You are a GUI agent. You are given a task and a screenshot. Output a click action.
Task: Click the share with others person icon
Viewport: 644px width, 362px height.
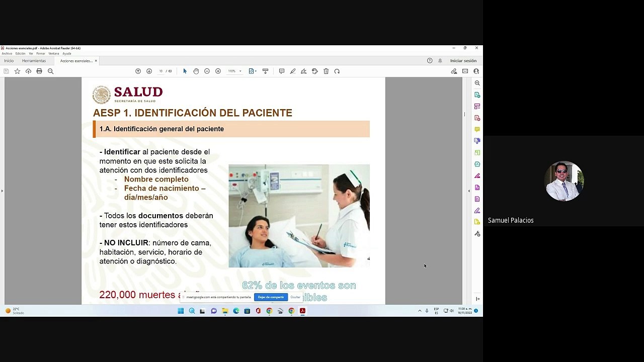coord(476,71)
